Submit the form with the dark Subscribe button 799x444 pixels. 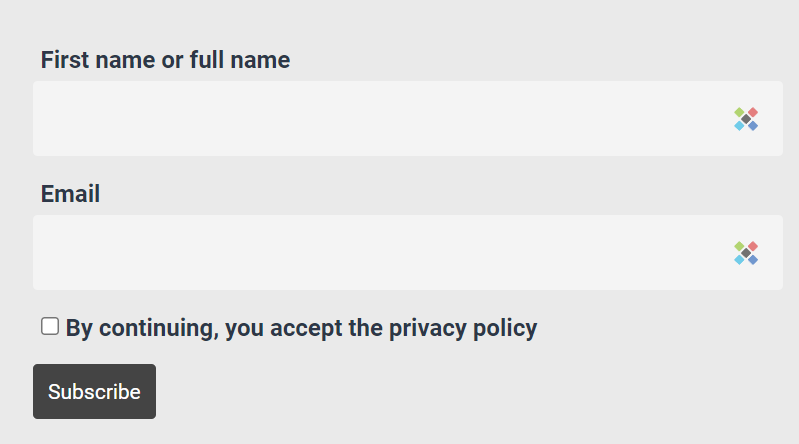pyautogui.click(x=94, y=391)
